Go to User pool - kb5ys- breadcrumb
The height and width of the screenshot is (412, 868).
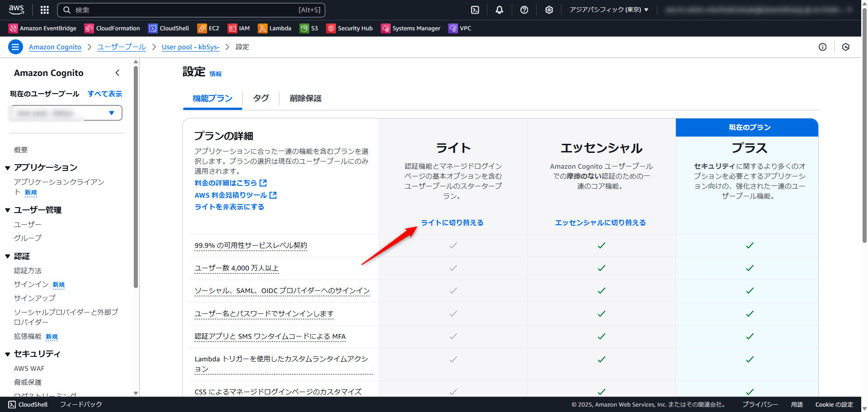click(190, 47)
